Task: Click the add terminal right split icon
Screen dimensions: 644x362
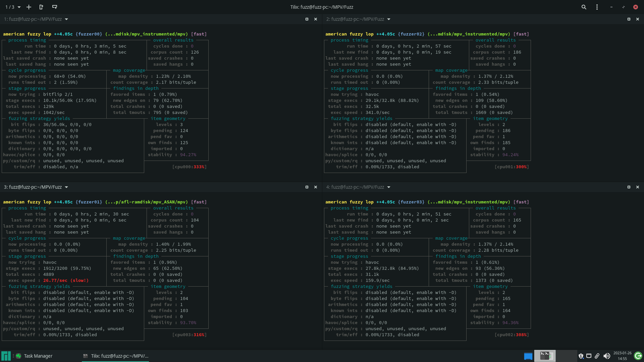Action: (x=41, y=7)
